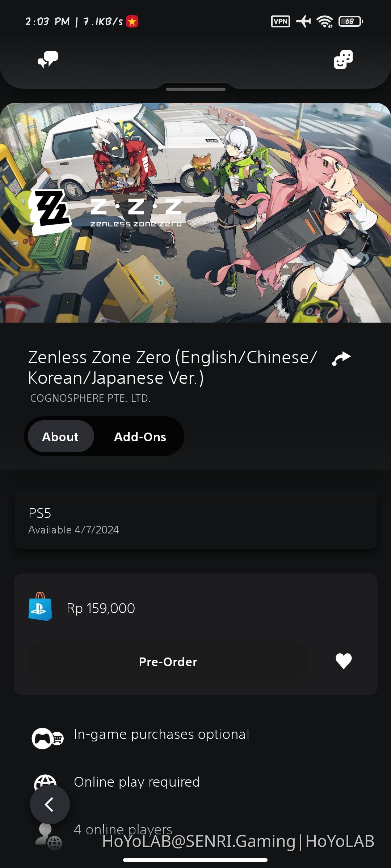Tap the bottom home gesture bar
391x868 pixels.
[195, 860]
